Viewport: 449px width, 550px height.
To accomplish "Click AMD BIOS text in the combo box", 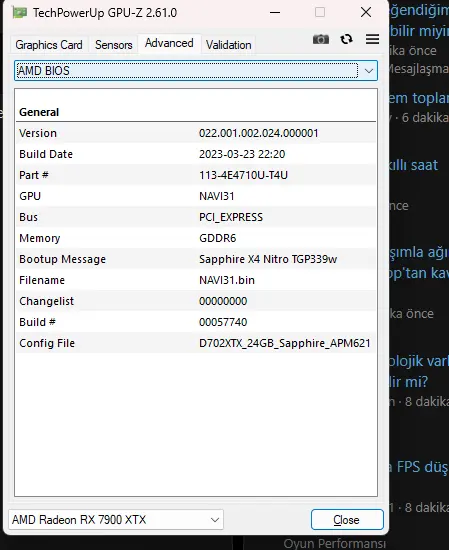I will [x=43, y=71].
